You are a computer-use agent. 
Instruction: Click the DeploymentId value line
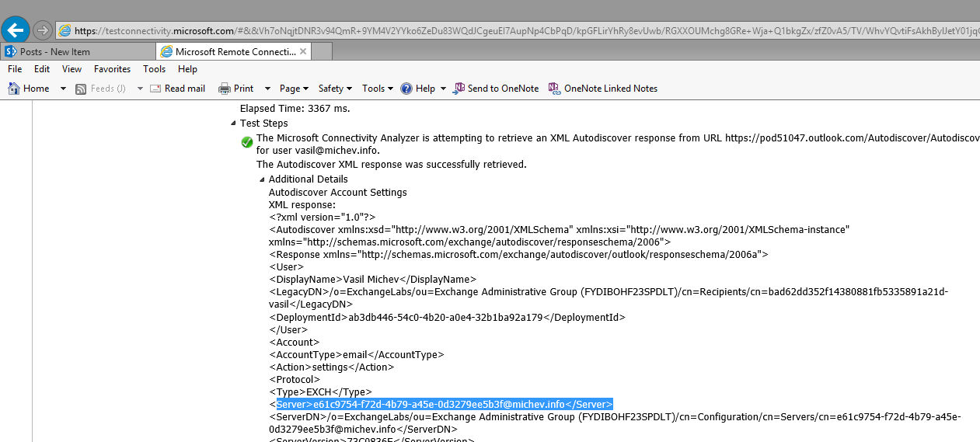[x=447, y=317]
